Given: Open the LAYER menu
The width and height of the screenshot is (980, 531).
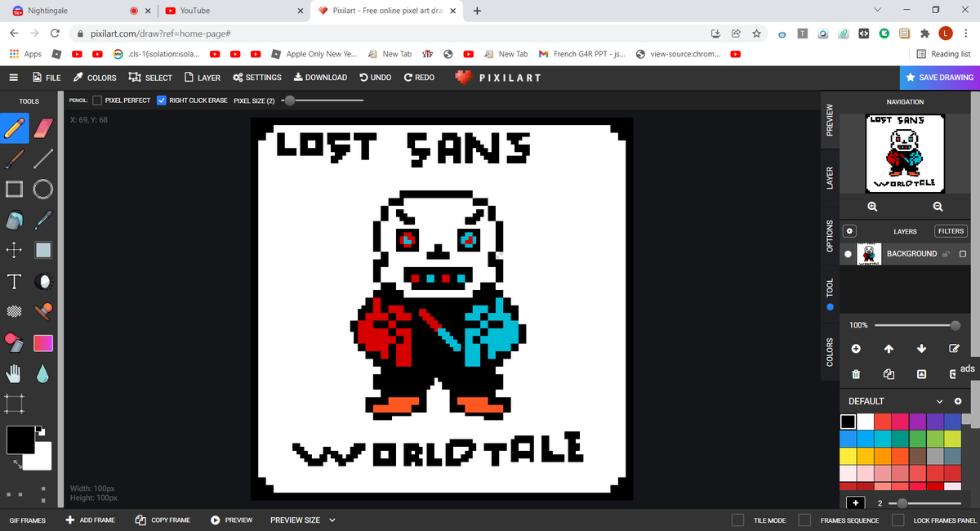Looking at the screenshot, I should click(203, 78).
